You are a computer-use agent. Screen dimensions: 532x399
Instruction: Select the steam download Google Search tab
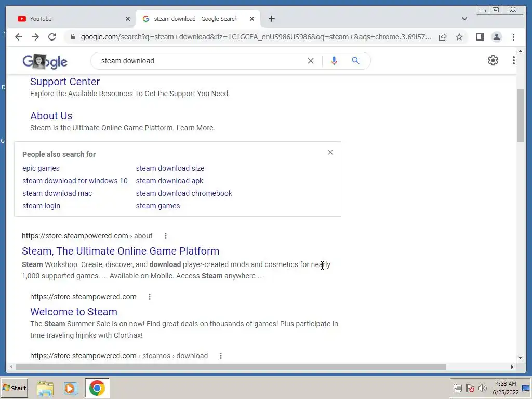(198, 19)
